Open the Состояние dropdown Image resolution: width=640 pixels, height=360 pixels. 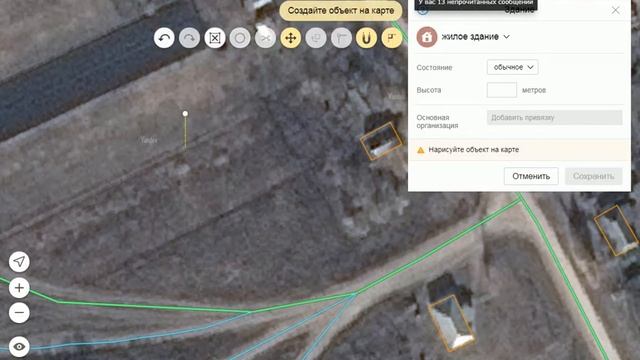[x=513, y=67]
